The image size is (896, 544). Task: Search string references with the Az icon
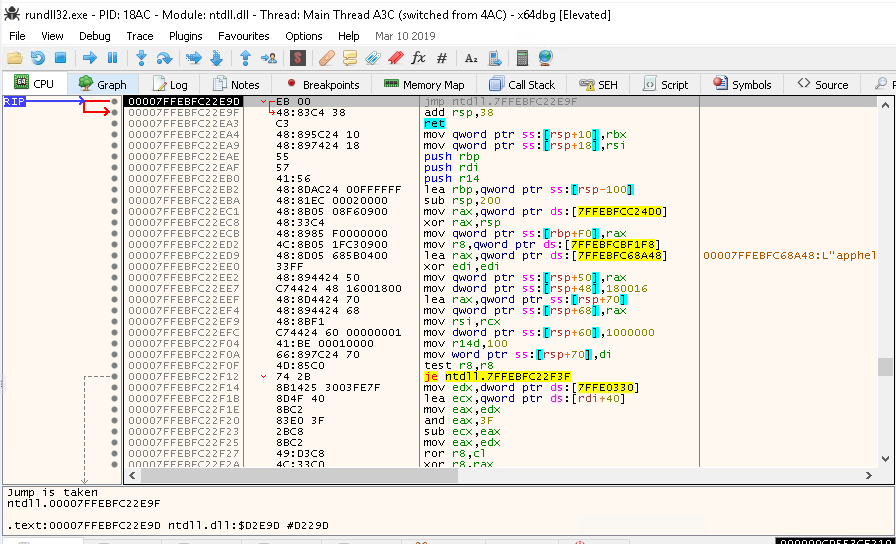[x=471, y=58]
